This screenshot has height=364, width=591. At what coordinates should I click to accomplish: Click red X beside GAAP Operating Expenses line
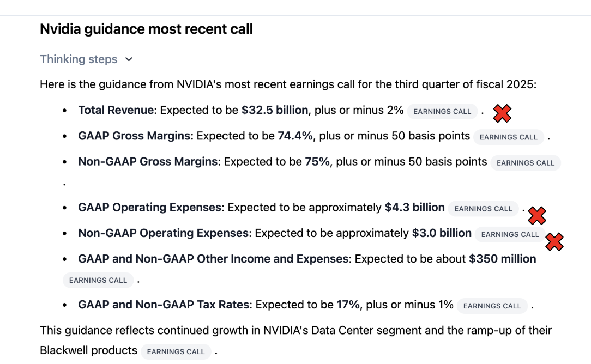[537, 216]
